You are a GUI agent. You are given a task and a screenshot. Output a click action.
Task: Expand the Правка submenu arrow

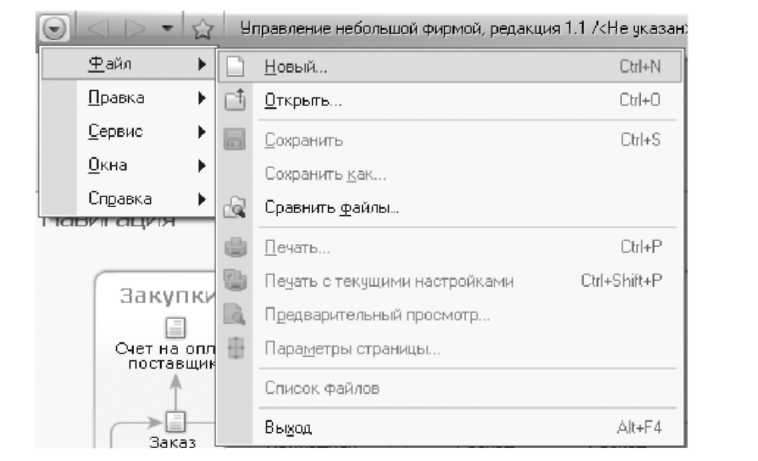coord(202,98)
